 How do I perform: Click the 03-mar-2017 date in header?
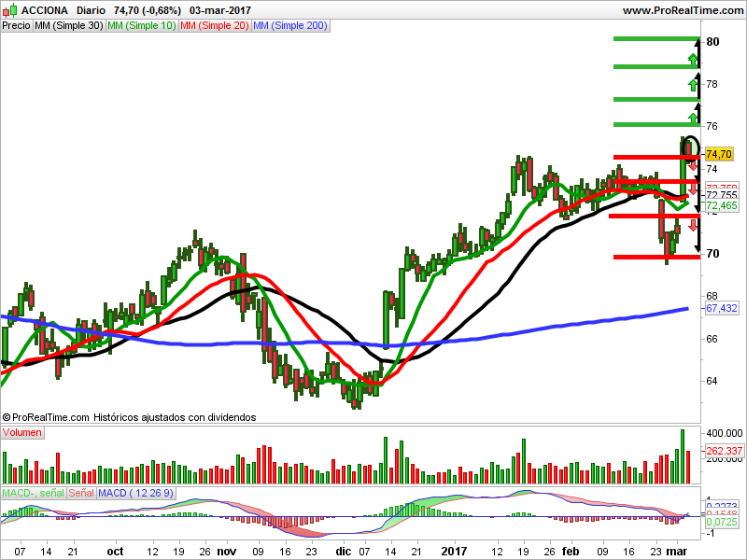(220, 10)
